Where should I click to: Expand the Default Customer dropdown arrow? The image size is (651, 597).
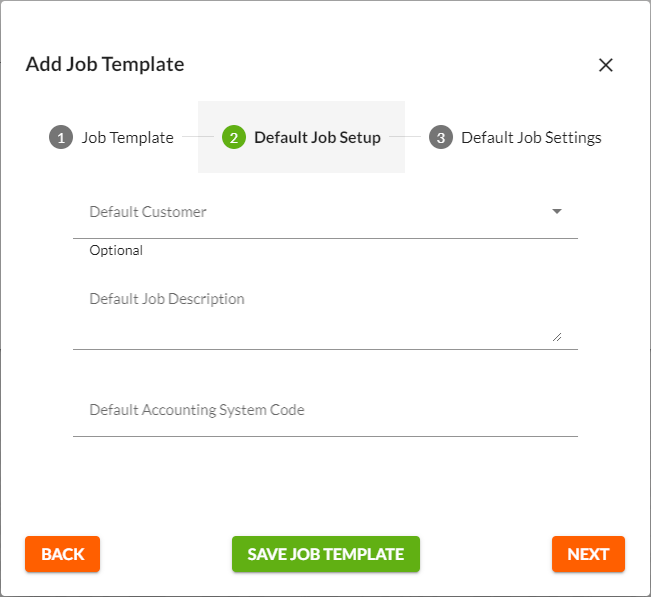557,212
